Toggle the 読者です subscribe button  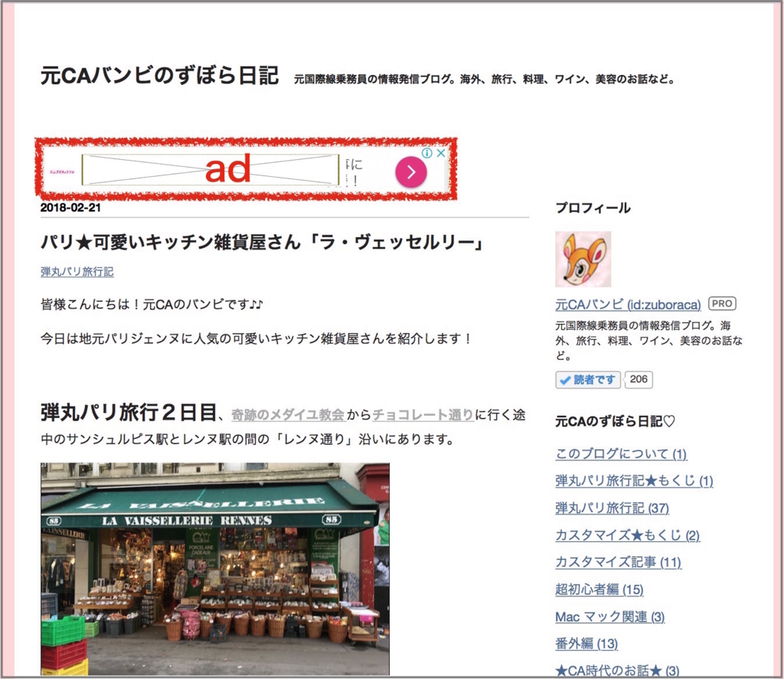coord(588,380)
